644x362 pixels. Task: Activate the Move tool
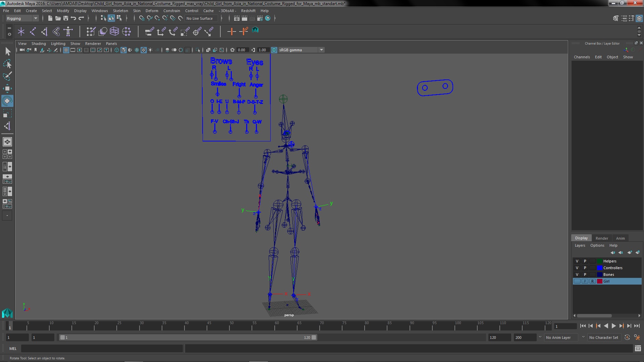click(7, 88)
